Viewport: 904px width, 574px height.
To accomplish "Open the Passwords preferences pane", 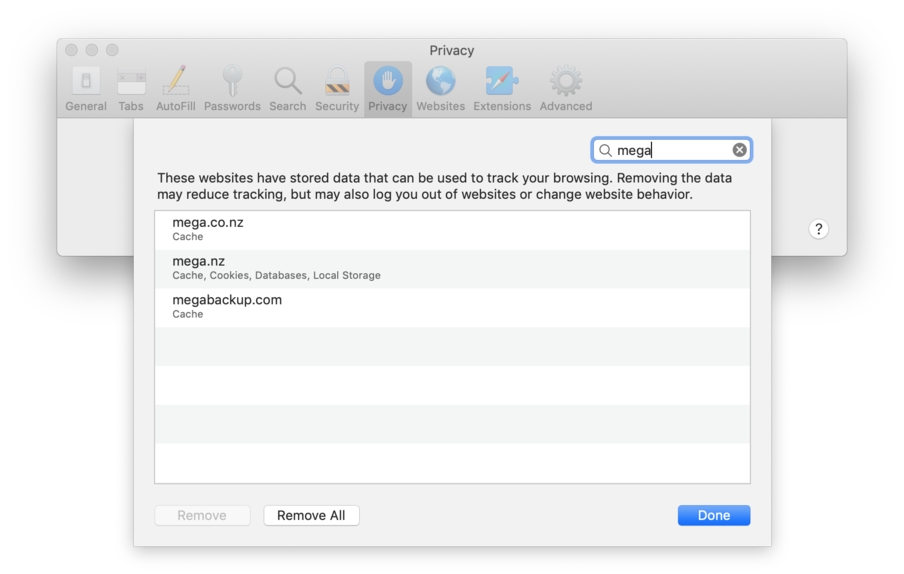I will point(232,89).
